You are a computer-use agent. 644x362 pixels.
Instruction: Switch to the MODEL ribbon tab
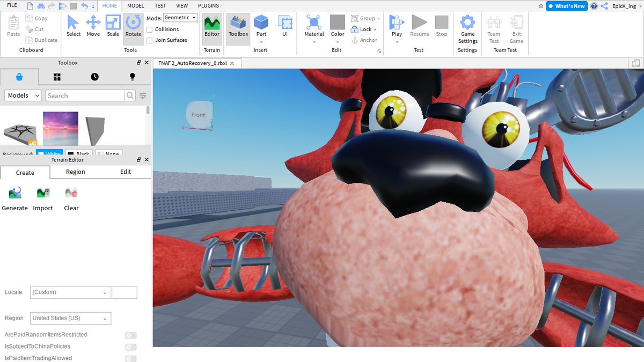point(136,5)
